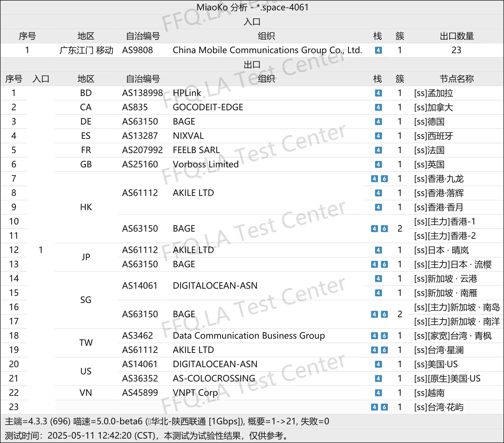
Task: Click the exit count value 23
Action: 457,50
